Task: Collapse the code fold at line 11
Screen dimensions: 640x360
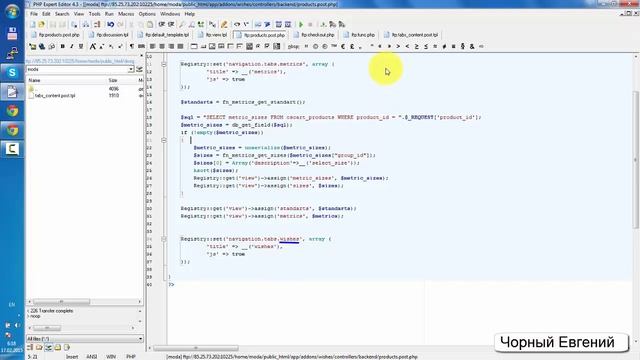Action: [164, 64]
